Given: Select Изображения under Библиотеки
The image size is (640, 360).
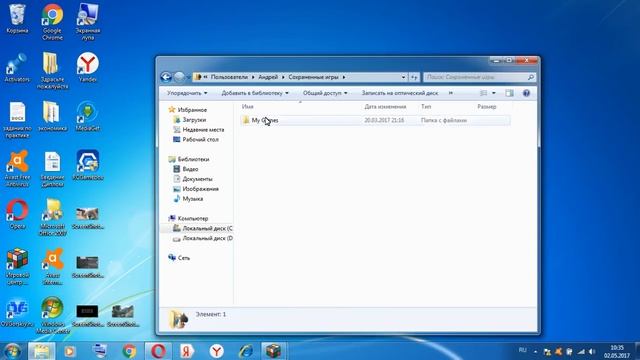Looking at the screenshot, I should pos(200,189).
